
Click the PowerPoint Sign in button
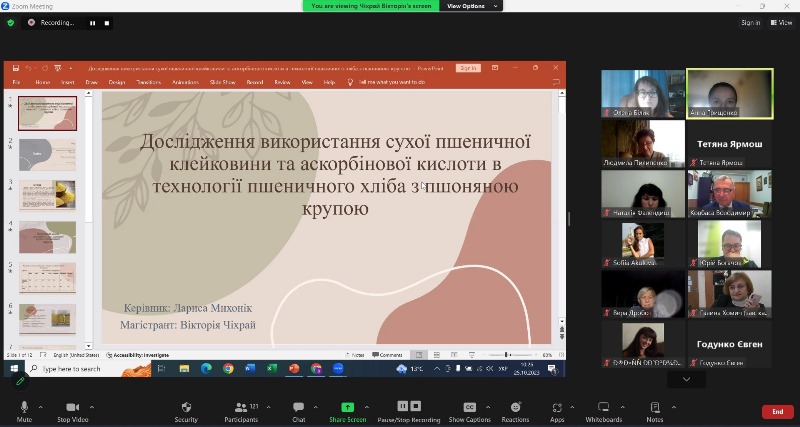tap(468, 68)
